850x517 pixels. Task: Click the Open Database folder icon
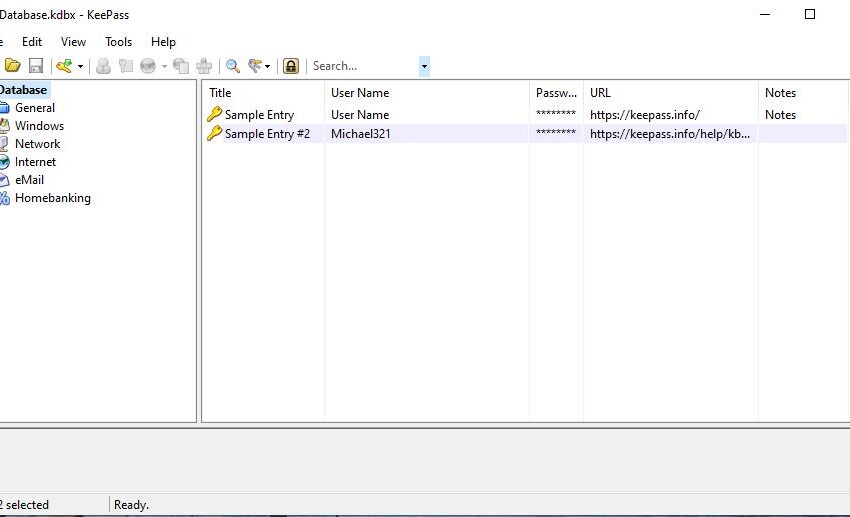tap(12, 66)
